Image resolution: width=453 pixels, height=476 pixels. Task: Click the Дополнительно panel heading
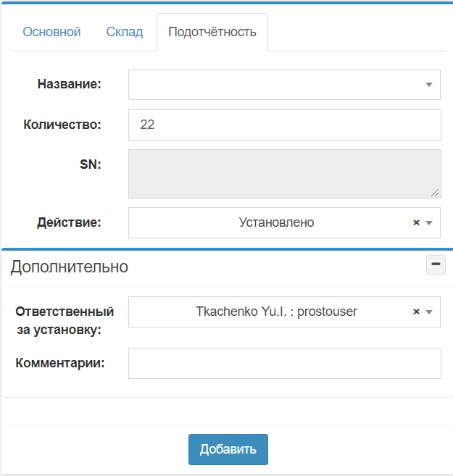[70, 267]
